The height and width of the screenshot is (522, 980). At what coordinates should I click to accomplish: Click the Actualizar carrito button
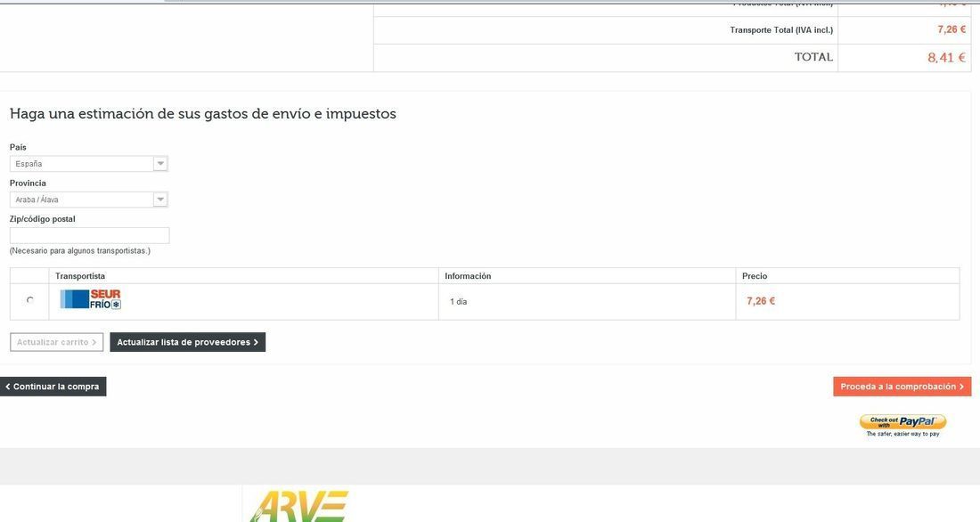point(57,342)
